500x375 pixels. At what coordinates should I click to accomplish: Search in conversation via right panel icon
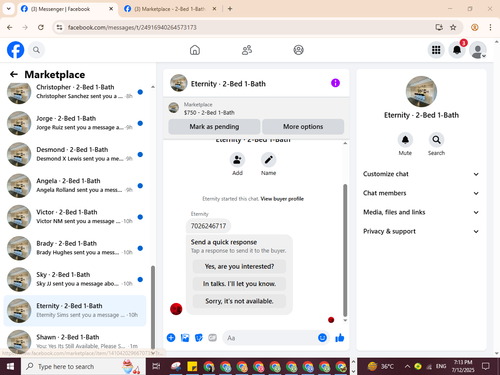point(436,140)
